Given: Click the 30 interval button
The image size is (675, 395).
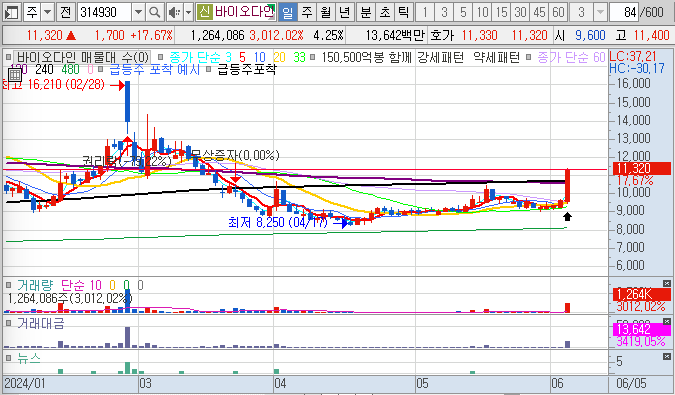Looking at the screenshot, I should point(520,12).
